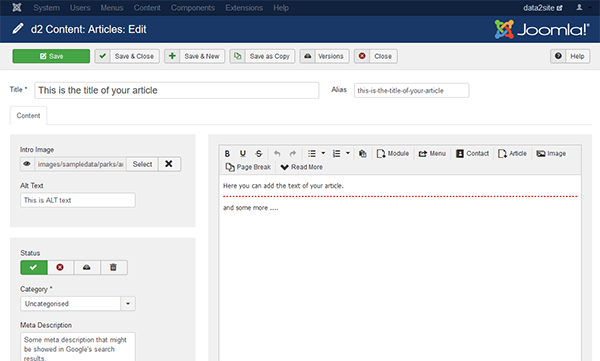
Task: Apply underline formatting in the editor
Action: point(243,154)
